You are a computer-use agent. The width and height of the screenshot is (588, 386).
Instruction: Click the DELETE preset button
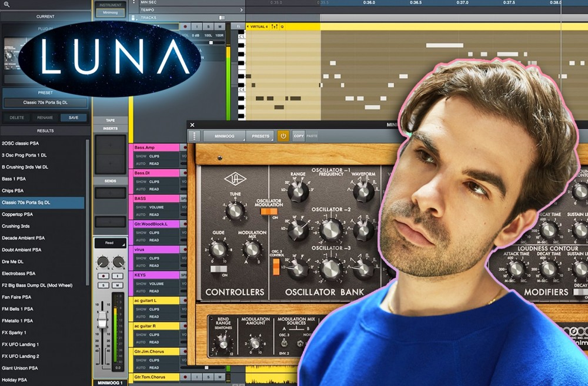16,118
